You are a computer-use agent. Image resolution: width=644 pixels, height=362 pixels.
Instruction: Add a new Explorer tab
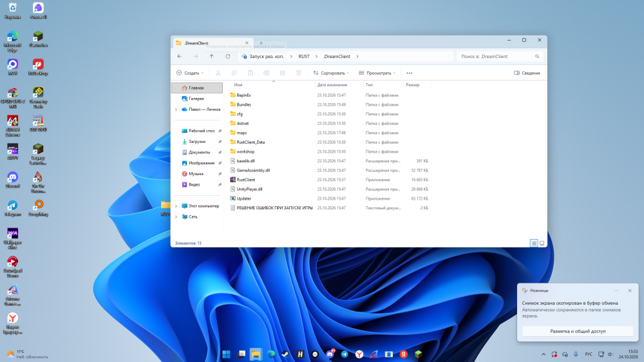[261, 43]
